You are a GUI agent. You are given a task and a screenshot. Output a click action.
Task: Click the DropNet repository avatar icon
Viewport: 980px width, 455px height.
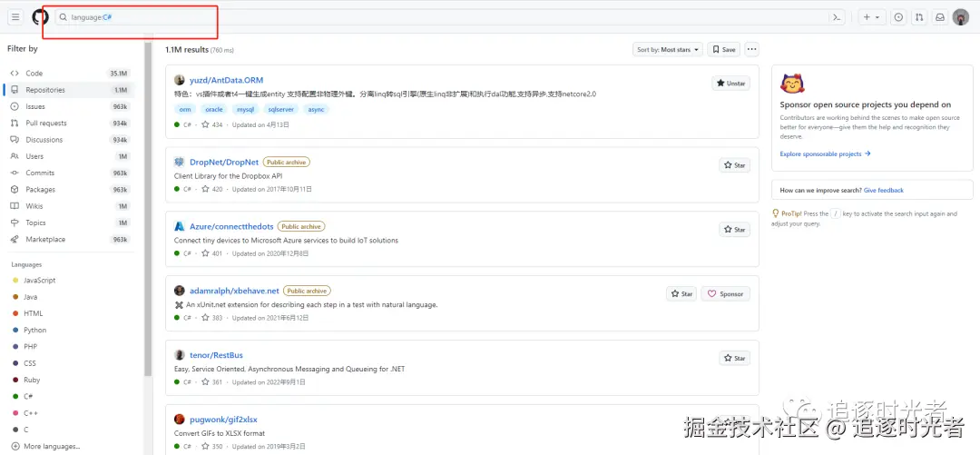180,162
